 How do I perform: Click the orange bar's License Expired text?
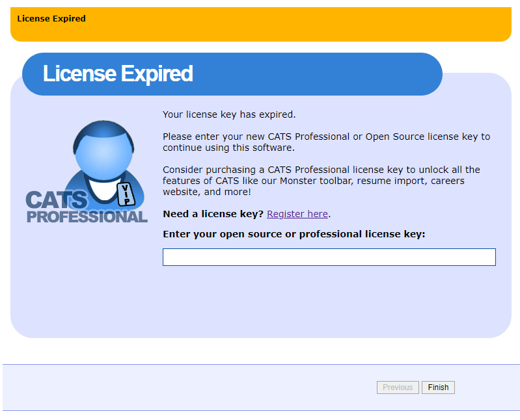tap(51, 19)
